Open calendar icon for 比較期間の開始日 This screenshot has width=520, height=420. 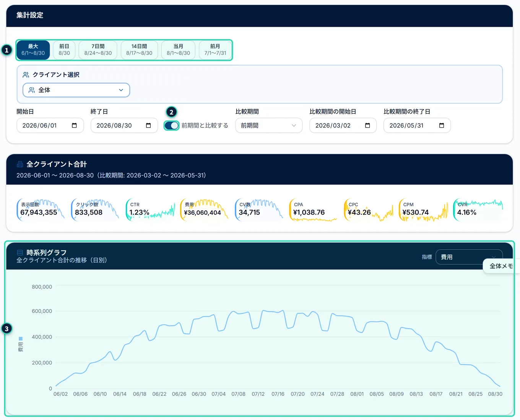point(367,125)
